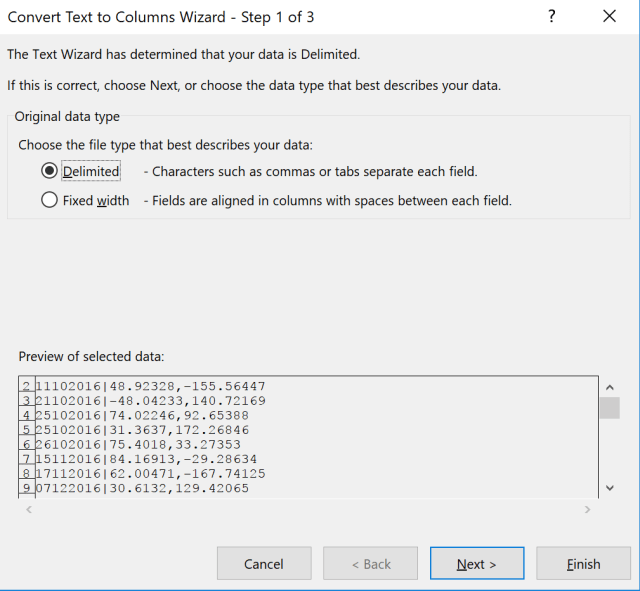Click preview row 25102016|74.02246,92.65388

click(x=142, y=415)
